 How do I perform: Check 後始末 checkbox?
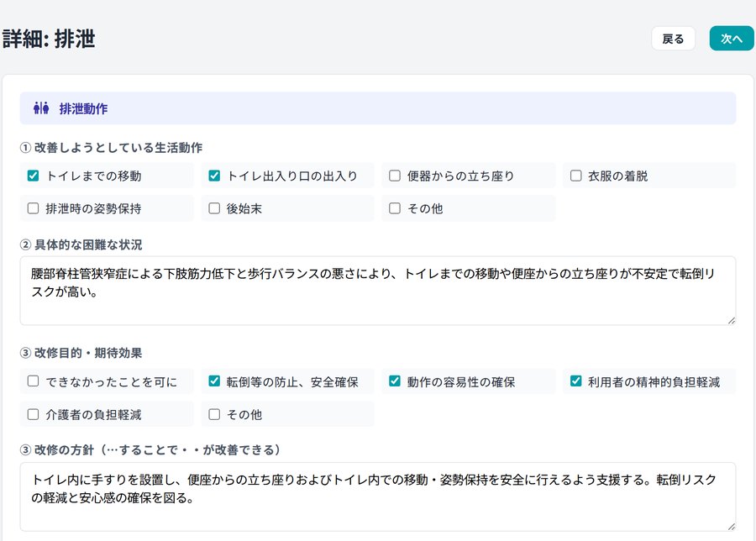214,208
